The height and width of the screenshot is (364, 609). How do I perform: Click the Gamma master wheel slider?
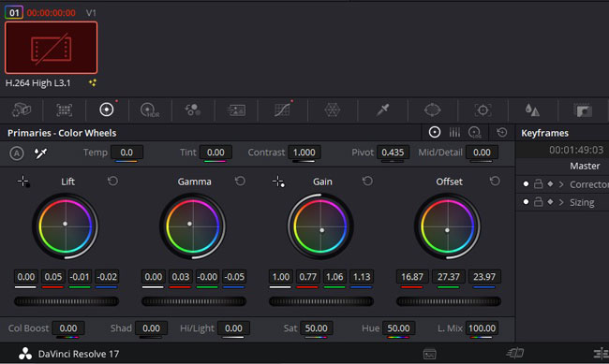click(194, 301)
